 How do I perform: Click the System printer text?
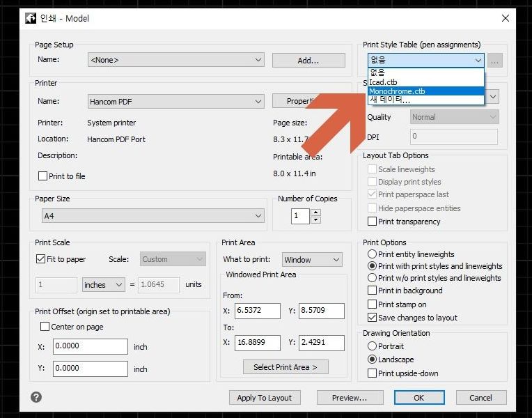tap(111, 123)
